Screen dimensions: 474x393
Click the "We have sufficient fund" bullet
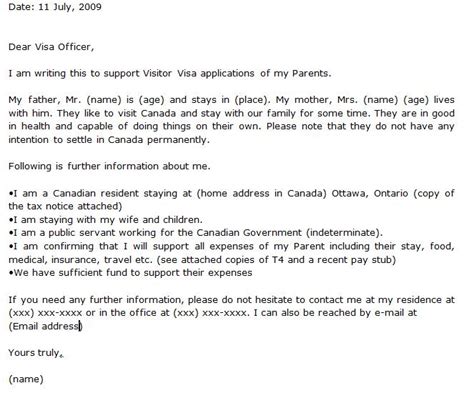(x=130, y=273)
